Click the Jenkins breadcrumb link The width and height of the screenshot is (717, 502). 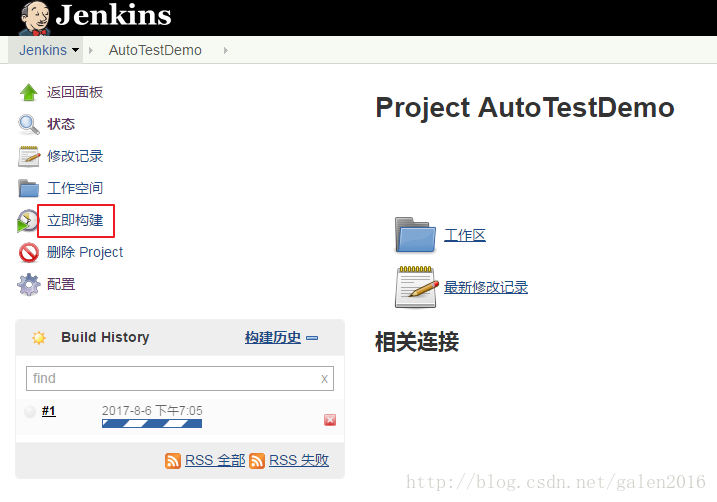pyautogui.click(x=43, y=50)
